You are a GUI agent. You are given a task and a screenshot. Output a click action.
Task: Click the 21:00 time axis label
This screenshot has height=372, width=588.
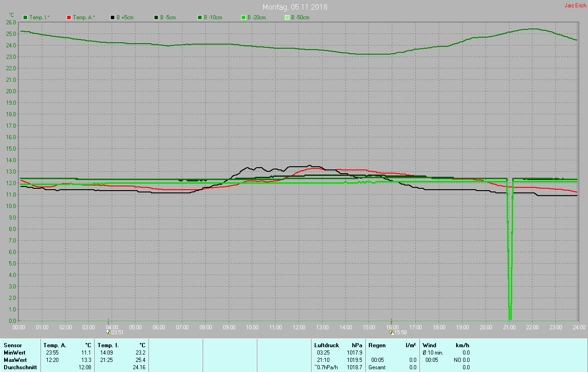click(509, 327)
